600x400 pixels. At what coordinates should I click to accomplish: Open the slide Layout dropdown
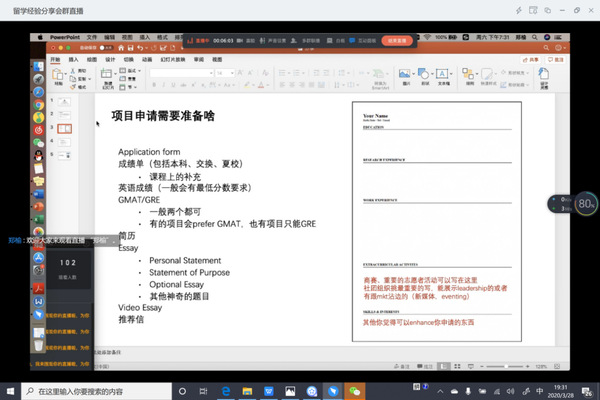coord(130,71)
